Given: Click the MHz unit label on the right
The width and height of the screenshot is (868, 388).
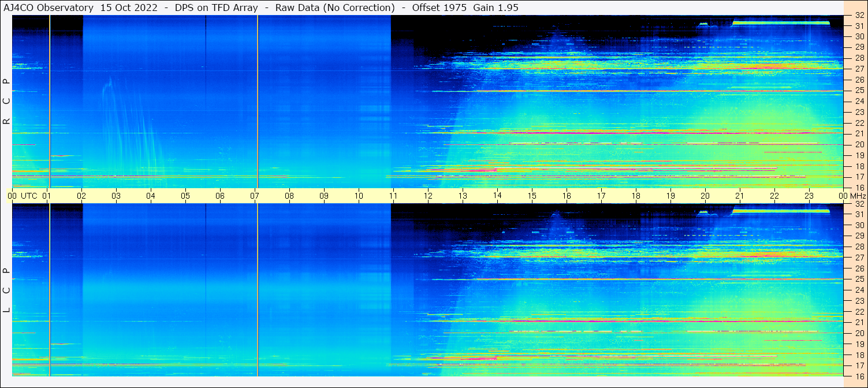Looking at the screenshot, I should pyautogui.click(x=857, y=196).
